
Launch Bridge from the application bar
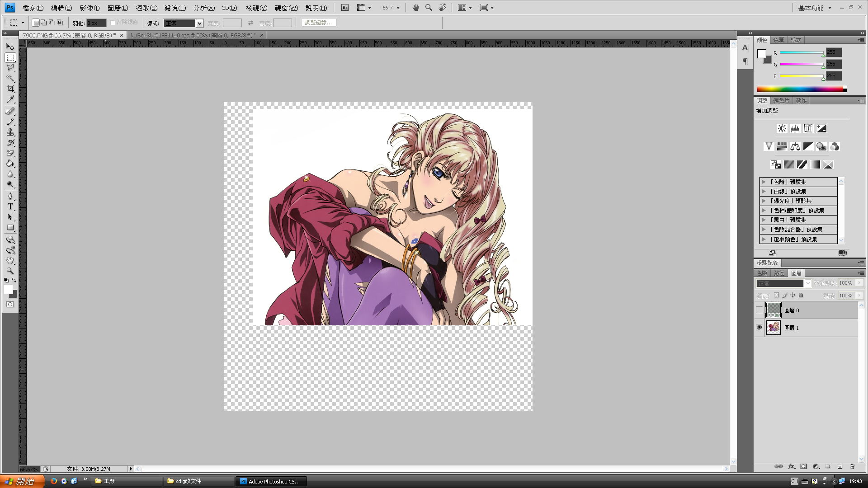pos(345,8)
